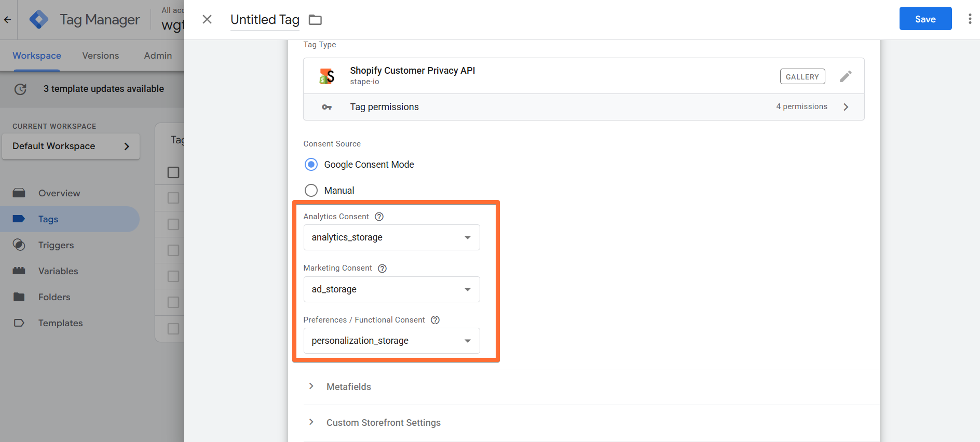Viewport: 980px width, 442px height.
Task: Open the 3 template updates available notice
Action: (x=104, y=89)
